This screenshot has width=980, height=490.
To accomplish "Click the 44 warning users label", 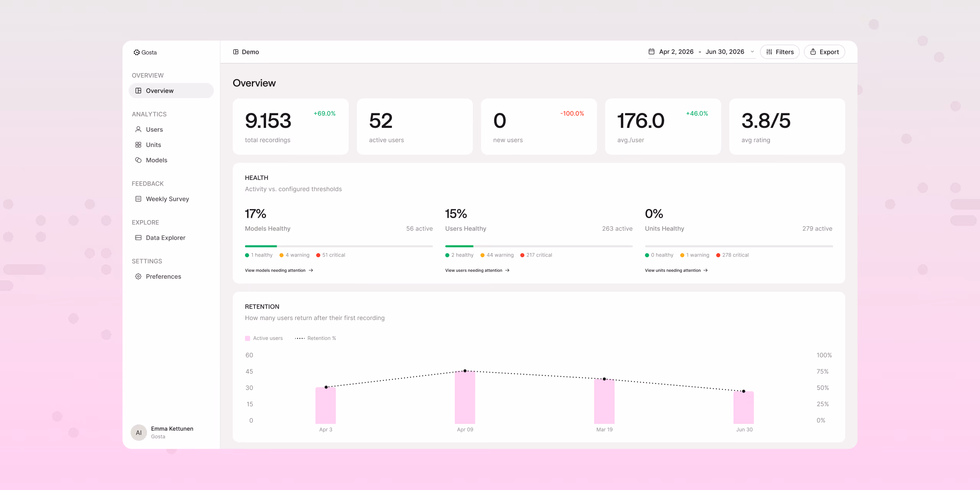I will tap(497, 255).
